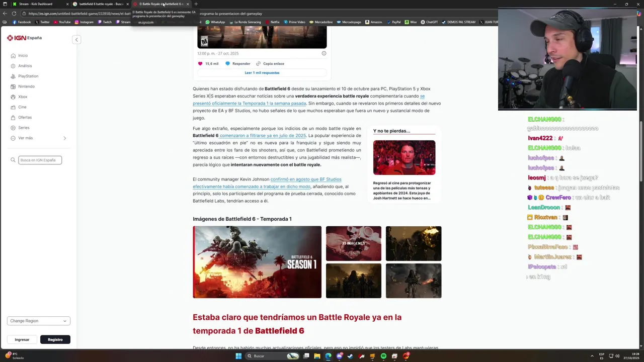Click the Ingresar button
The width and height of the screenshot is (644, 362).
[22, 339]
